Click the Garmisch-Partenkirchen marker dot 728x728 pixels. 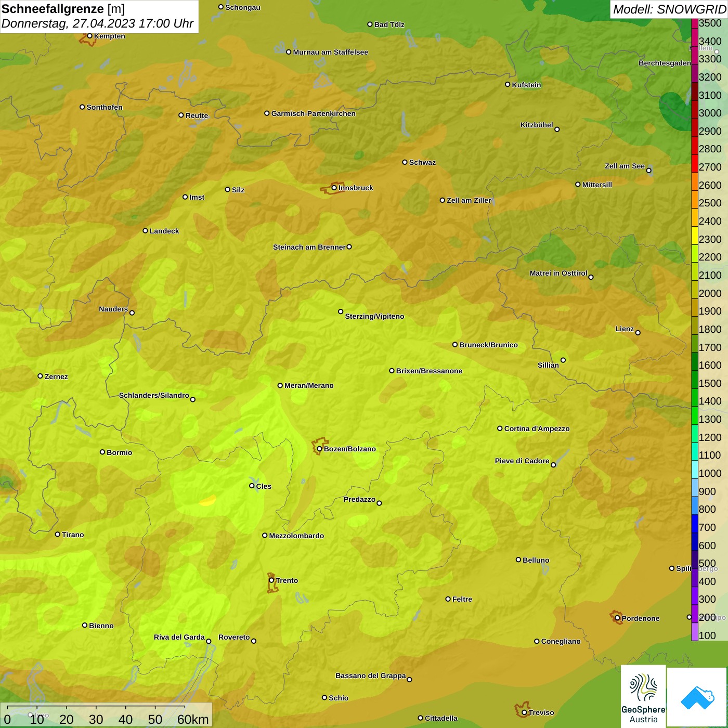pyautogui.click(x=267, y=113)
